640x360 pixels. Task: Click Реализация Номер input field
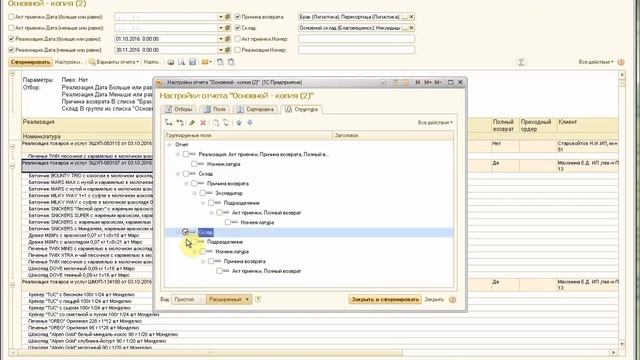[x=356, y=50]
